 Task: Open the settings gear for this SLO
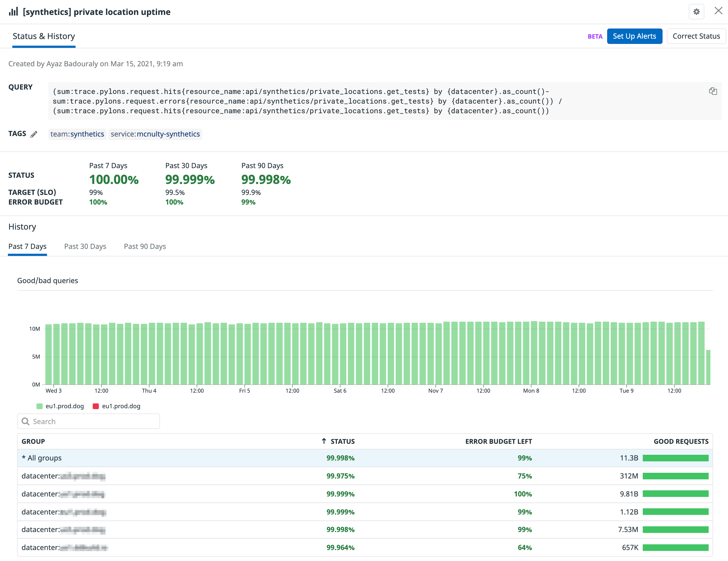tap(697, 12)
